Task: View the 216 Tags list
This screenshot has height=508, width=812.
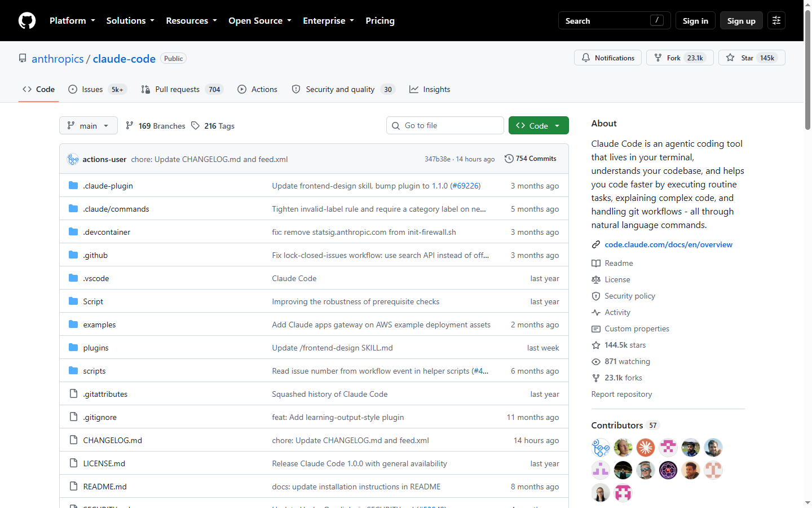Action: [x=213, y=126]
